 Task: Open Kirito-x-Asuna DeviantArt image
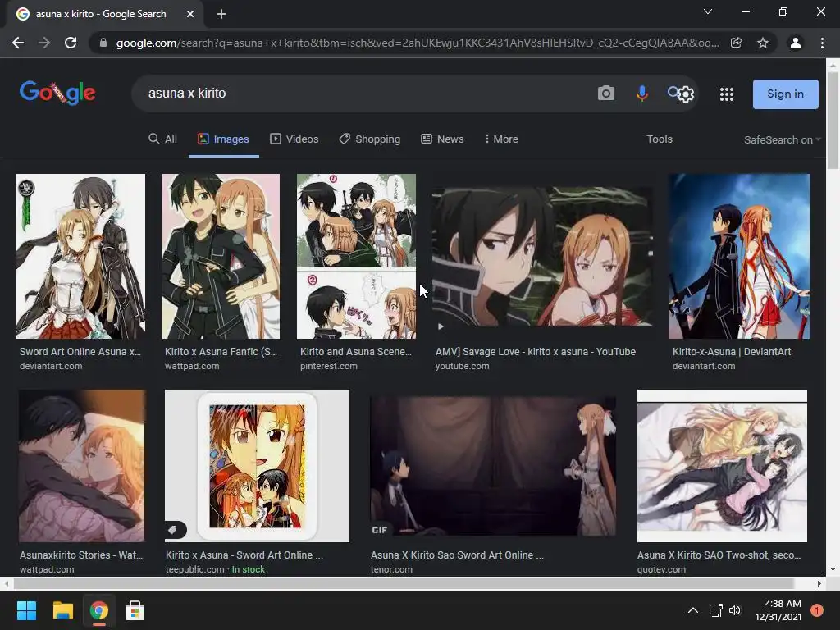point(739,256)
